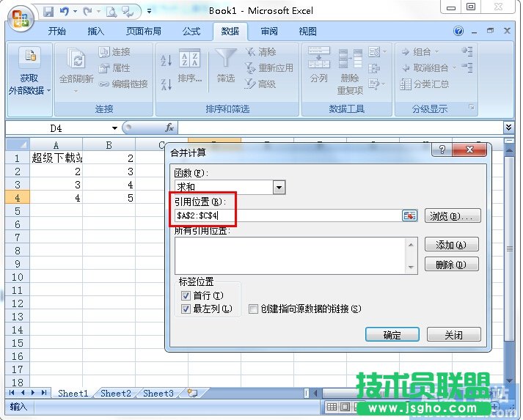Open the 函数 dropdown showing 求和
The height and width of the screenshot is (420, 523).
[279, 188]
